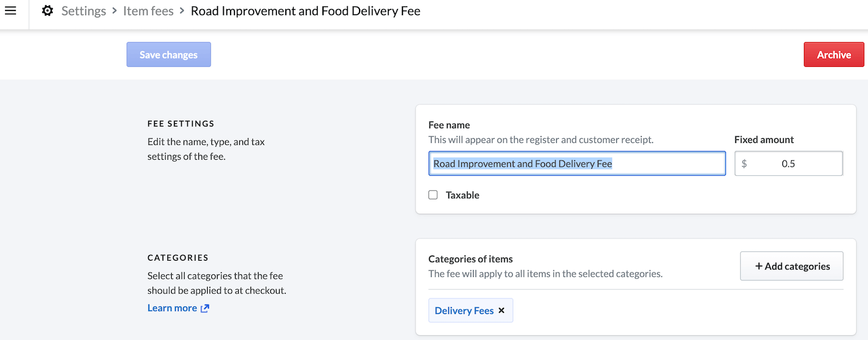Select the Delivery Fees category tag

point(464,311)
